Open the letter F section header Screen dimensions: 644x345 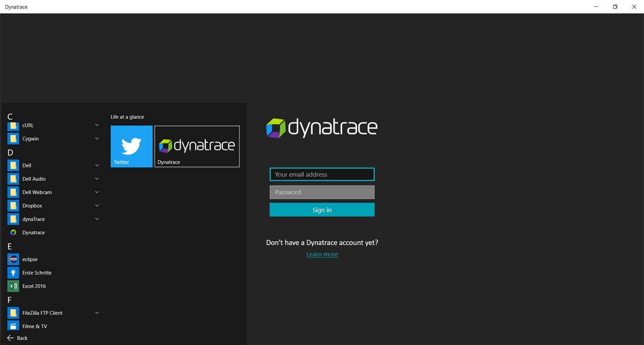coord(9,300)
